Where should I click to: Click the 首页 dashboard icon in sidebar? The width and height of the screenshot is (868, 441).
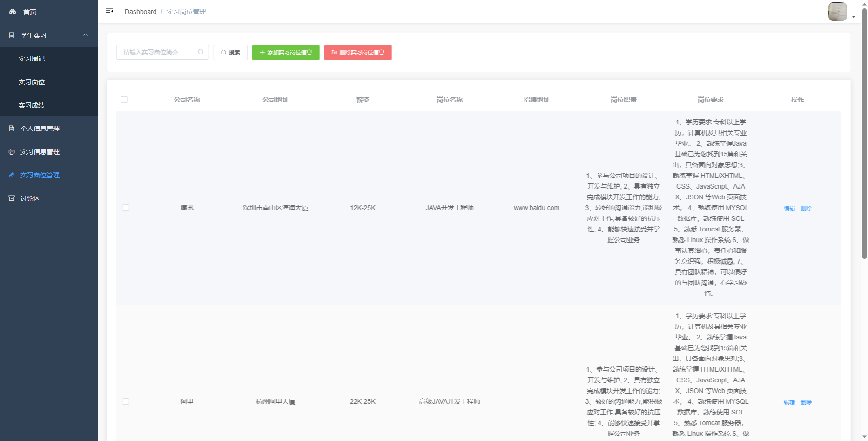pos(13,12)
